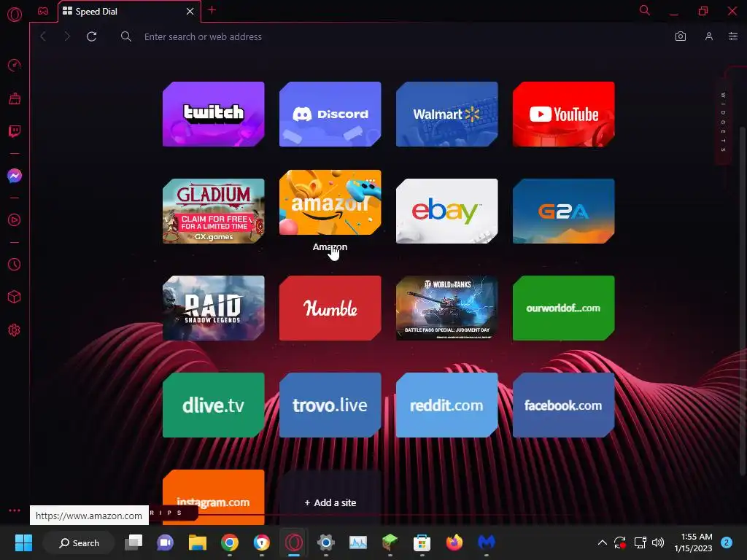The height and width of the screenshot is (560, 747).
Task: Open the ourworldof...com tile
Action: pos(564,308)
